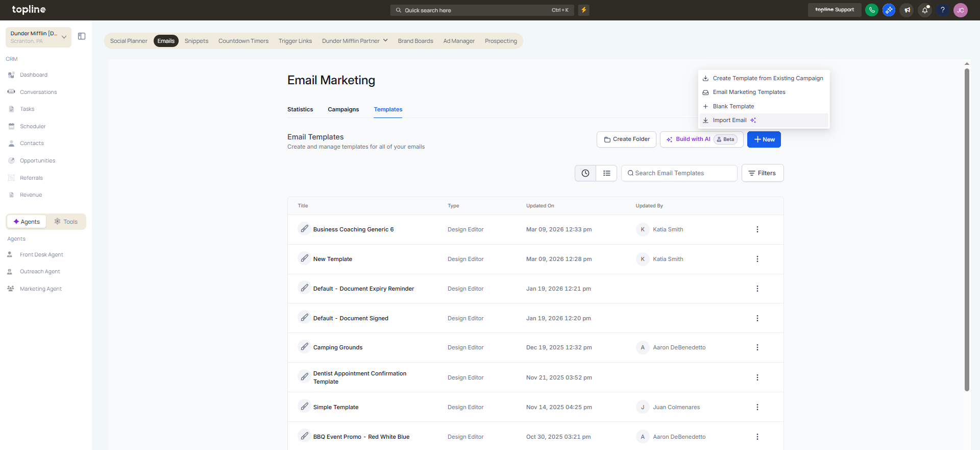980x450 pixels.
Task: Open the Brand Boards tab
Action: coord(415,41)
